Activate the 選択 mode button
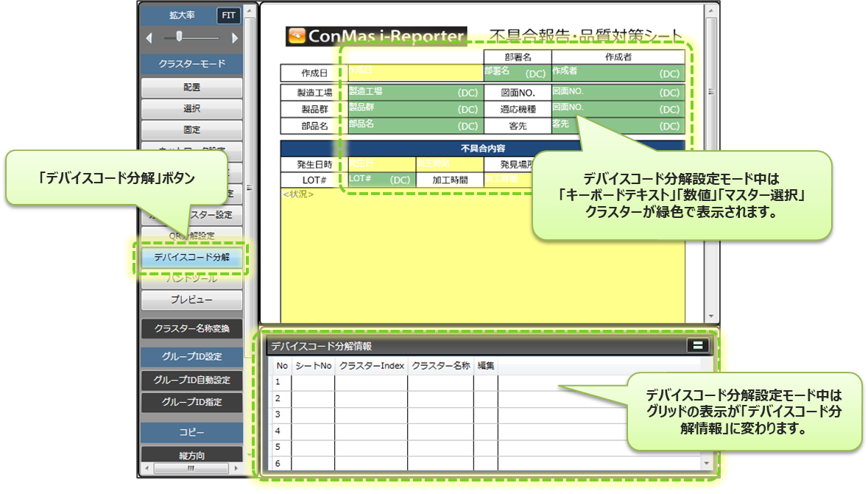The width and height of the screenshot is (868, 494). [x=191, y=109]
